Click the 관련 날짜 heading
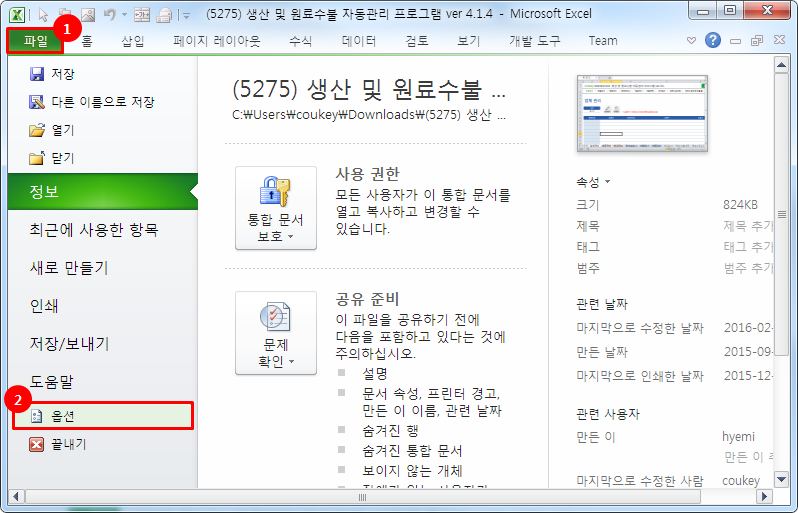Viewport: 798px width, 513px height. pos(602,304)
